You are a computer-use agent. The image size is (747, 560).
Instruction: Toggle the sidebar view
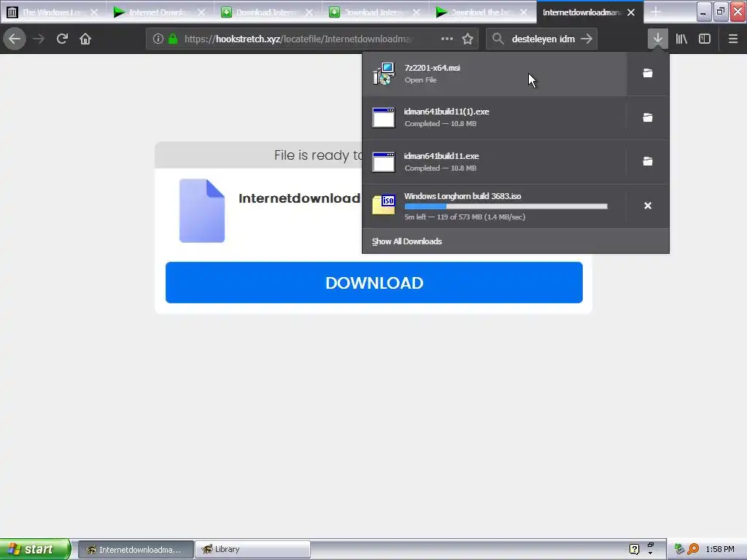pos(705,39)
